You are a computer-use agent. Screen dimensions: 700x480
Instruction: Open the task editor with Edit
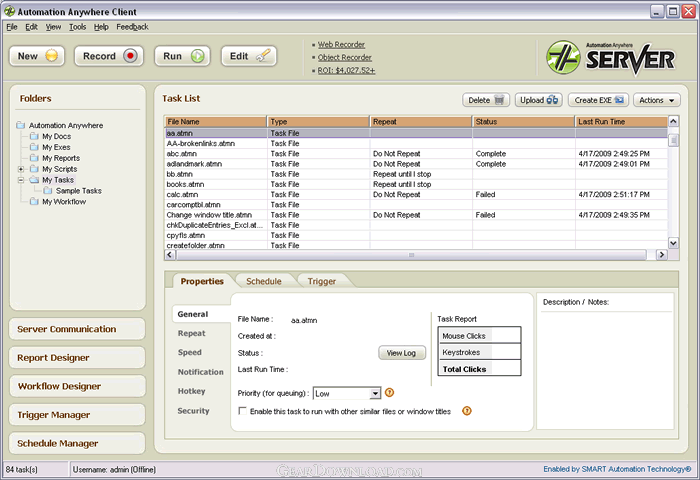(x=249, y=56)
